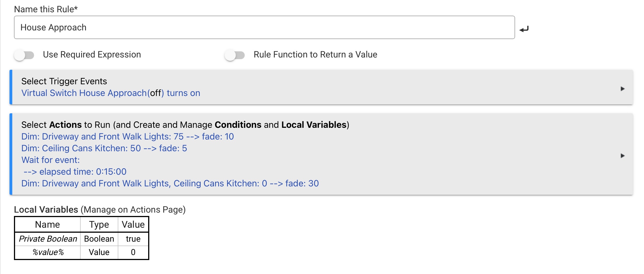Click the Select Trigger Events heading
644x274 pixels.
point(64,81)
